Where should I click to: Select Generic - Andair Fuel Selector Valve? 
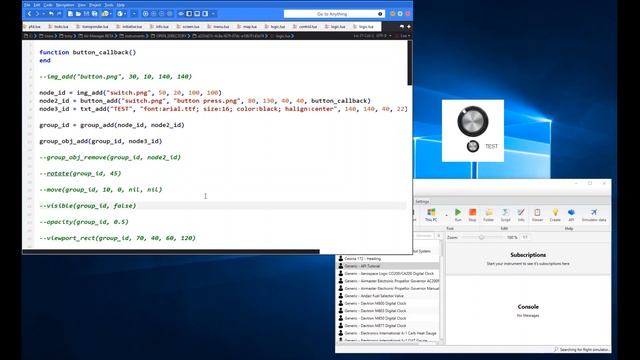tap(388, 296)
